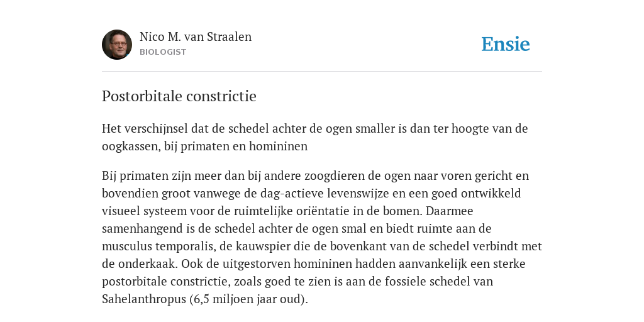
Task: Click the words visueel systeem
Action: (144, 211)
